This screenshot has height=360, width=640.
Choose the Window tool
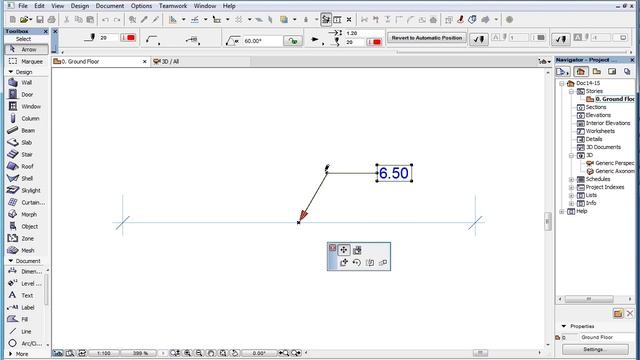click(x=26, y=106)
